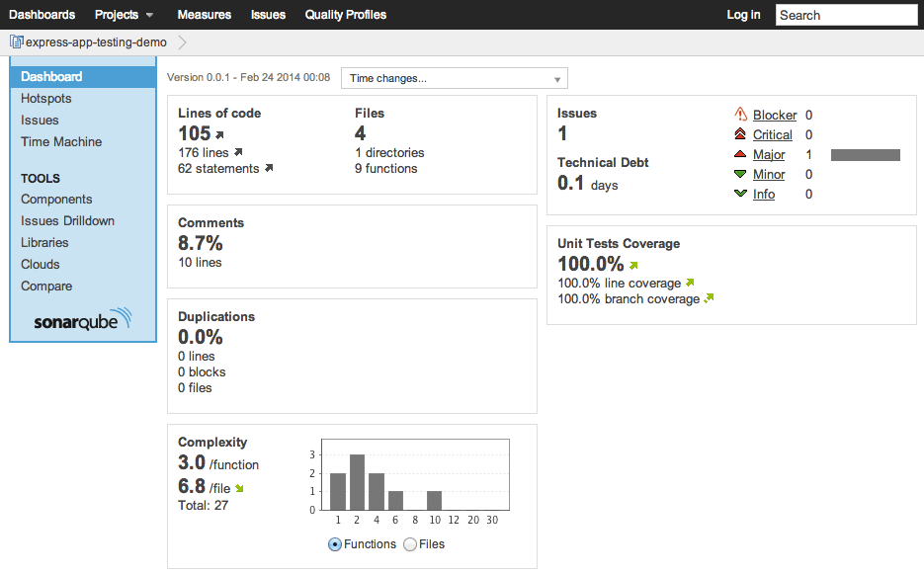
Task: Click the Search input field
Action: pyautogui.click(x=846, y=15)
